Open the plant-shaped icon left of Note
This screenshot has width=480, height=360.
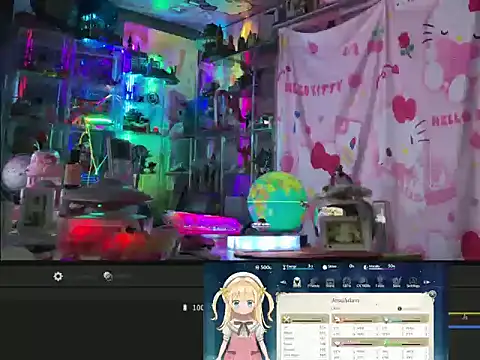tap(380, 282)
